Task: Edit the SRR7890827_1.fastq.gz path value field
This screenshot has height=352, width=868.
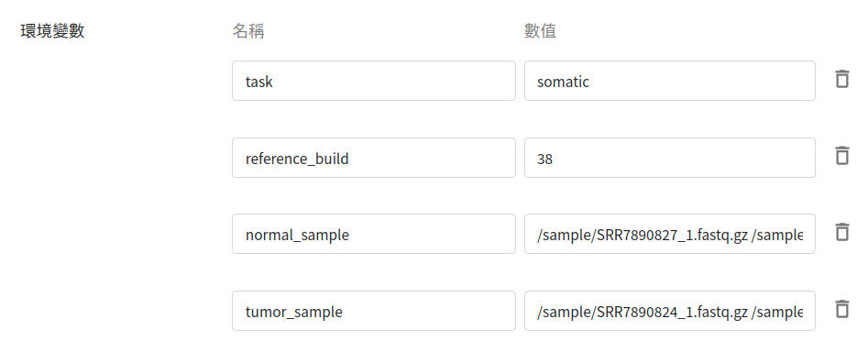Action: [670, 234]
